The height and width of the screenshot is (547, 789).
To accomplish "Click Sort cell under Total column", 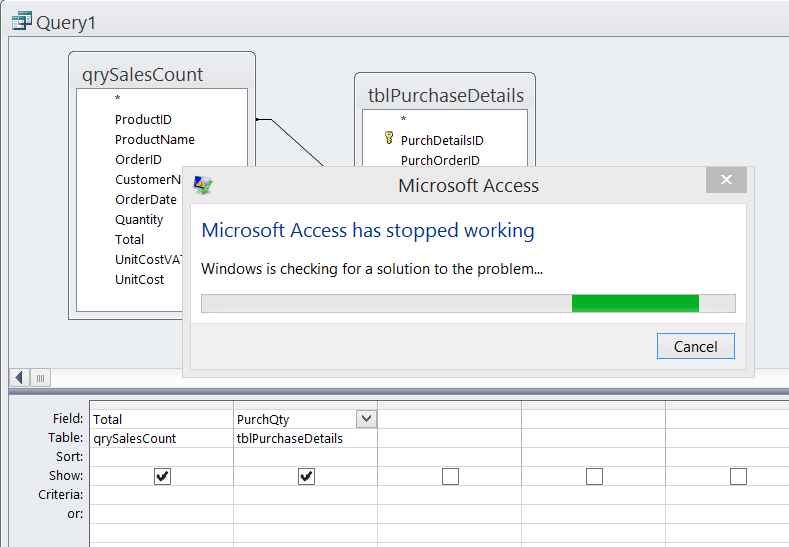I will 162,457.
